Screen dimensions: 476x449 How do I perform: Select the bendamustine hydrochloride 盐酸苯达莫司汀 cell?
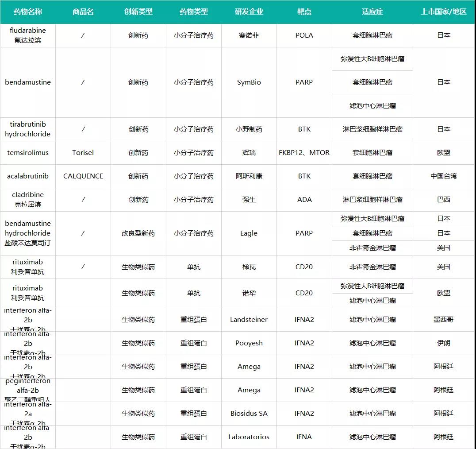click(x=27, y=233)
